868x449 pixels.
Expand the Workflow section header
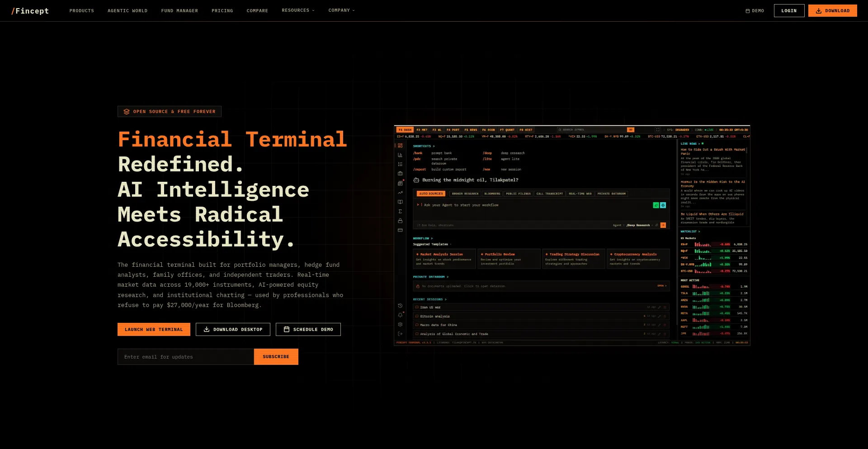[x=423, y=238]
